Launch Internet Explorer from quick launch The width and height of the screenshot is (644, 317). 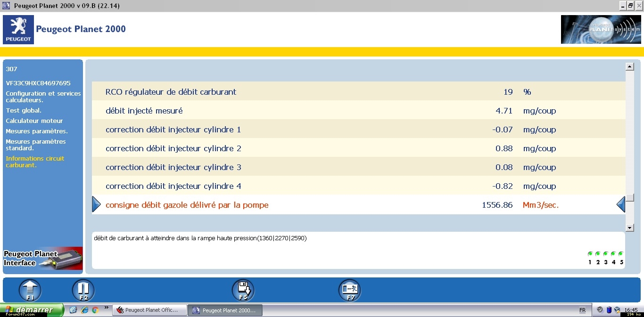click(x=85, y=310)
